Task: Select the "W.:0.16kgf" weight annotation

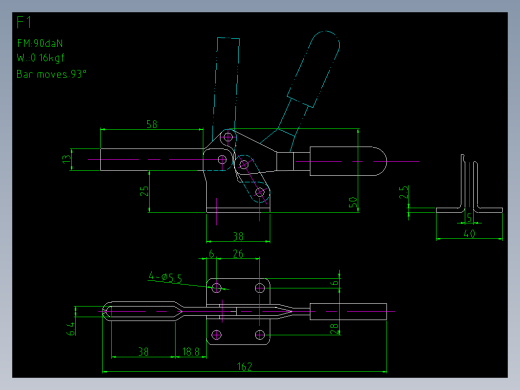Action: tap(40, 58)
